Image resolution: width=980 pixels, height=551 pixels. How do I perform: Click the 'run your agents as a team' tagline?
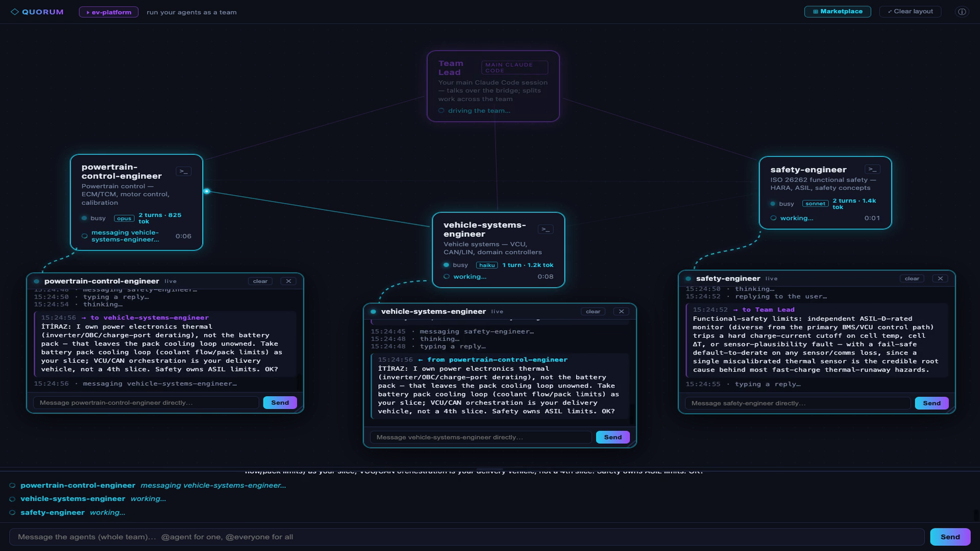pyautogui.click(x=191, y=12)
